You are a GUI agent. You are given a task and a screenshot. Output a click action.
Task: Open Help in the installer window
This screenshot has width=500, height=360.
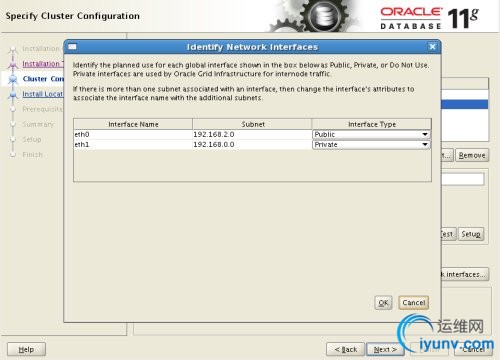click(26, 349)
